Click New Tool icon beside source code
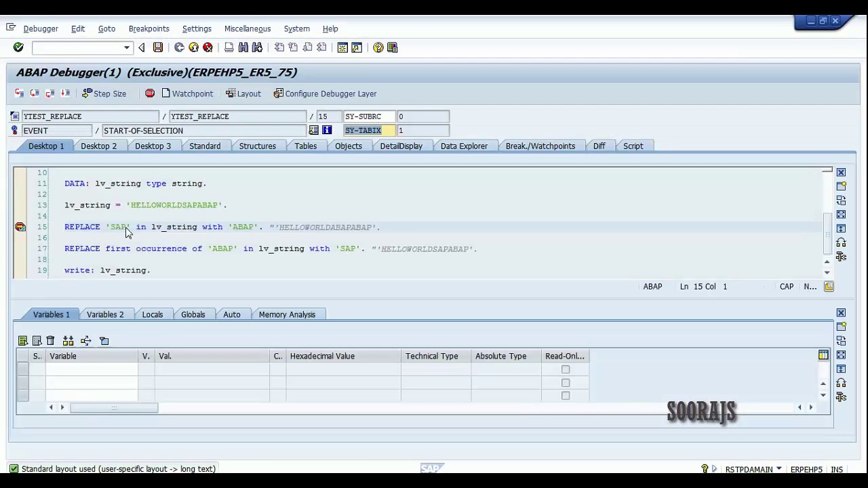This screenshot has width=868, height=488. point(841,186)
